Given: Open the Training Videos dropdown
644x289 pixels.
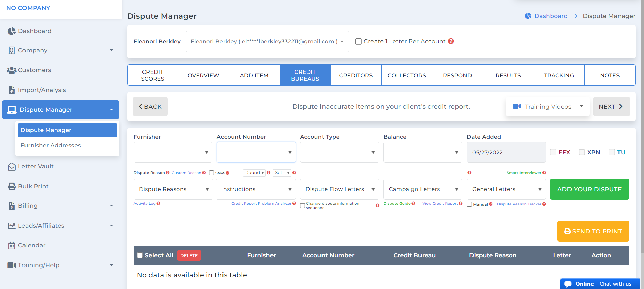Looking at the screenshot, I should [x=548, y=107].
